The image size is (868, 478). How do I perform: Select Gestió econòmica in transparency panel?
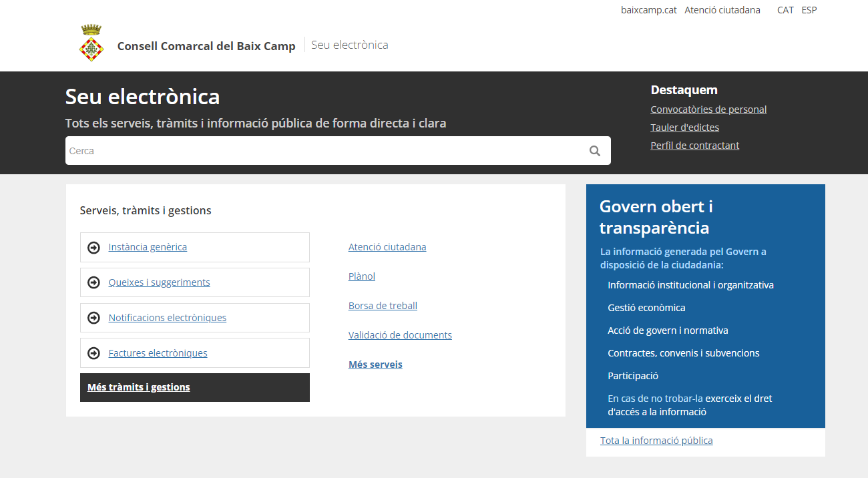coord(646,308)
